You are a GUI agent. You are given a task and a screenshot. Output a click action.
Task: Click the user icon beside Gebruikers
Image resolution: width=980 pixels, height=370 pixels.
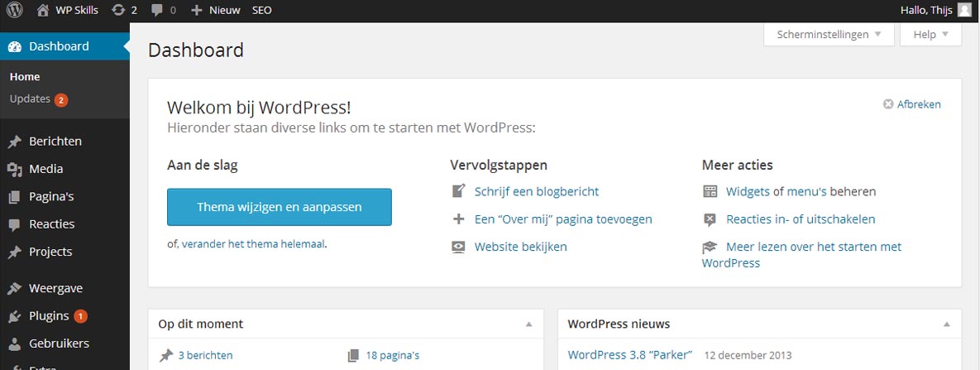(14, 344)
